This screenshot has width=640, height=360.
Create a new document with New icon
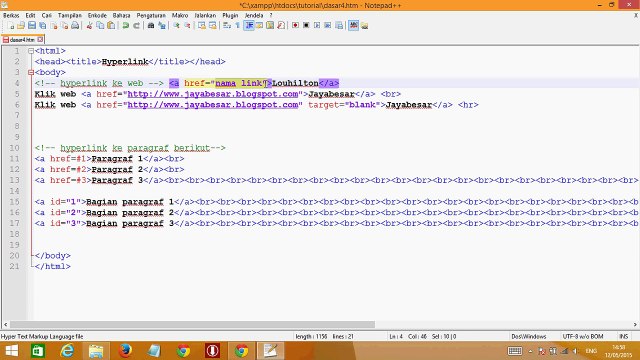[11, 25]
